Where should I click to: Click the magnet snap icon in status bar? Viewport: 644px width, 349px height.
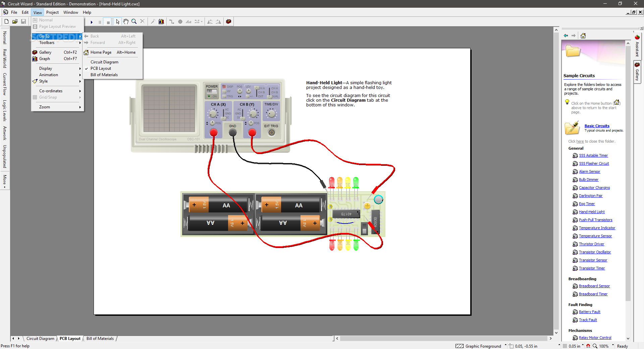tap(588, 346)
